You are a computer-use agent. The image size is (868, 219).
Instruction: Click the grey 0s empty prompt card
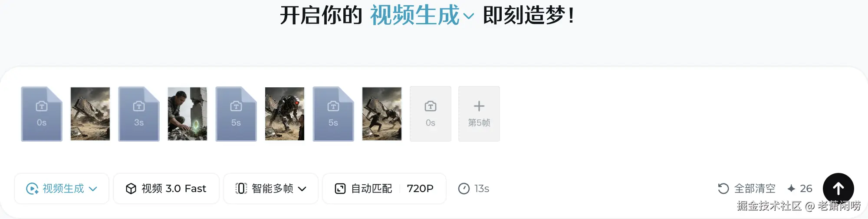point(431,114)
